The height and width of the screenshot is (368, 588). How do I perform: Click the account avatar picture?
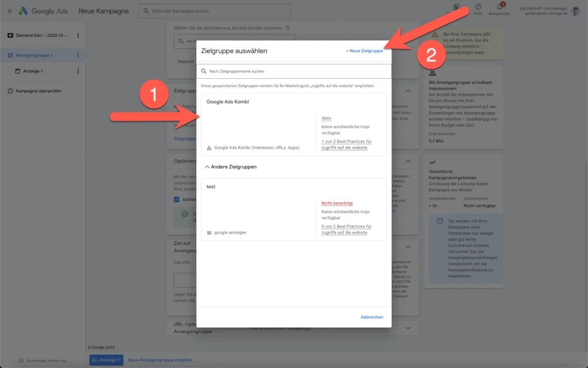[576, 11]
